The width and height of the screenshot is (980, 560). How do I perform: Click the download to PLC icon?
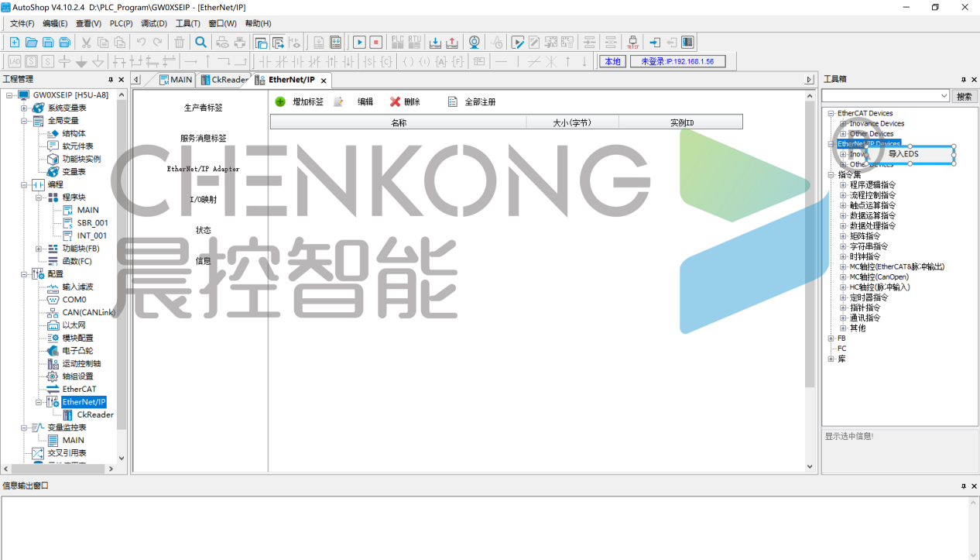point(435,42)
